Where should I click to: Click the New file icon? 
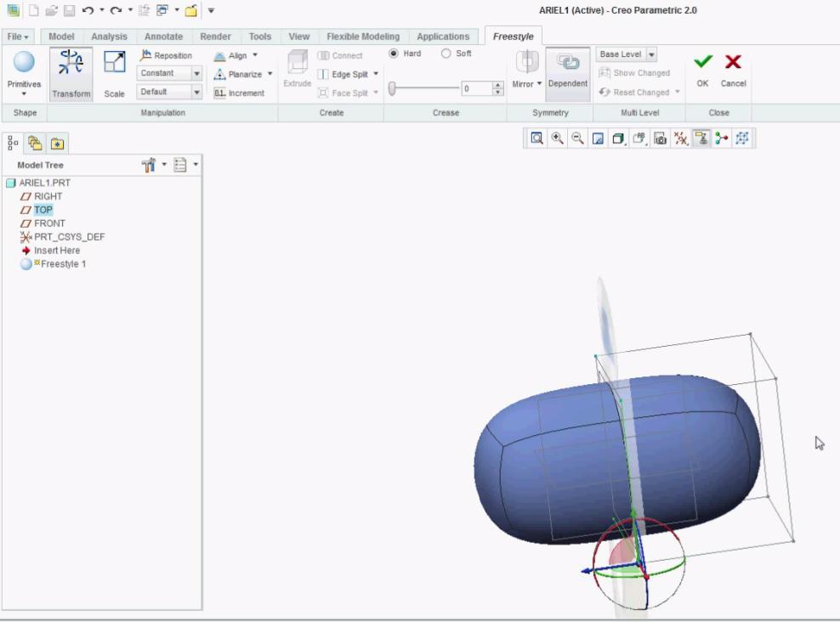(x=33, y=10)
